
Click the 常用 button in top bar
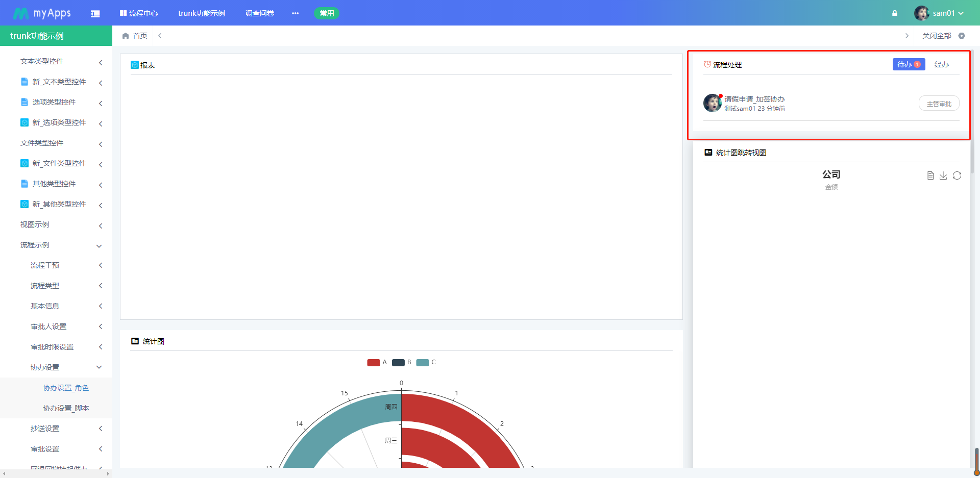(x=327, y=13)
